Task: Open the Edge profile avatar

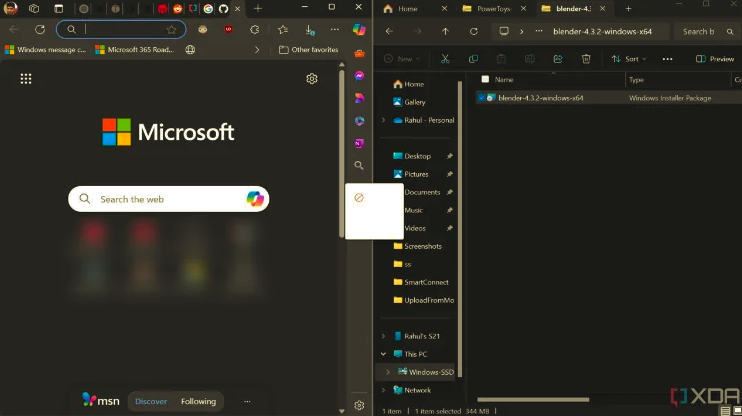Action: (x=10, y=8)
